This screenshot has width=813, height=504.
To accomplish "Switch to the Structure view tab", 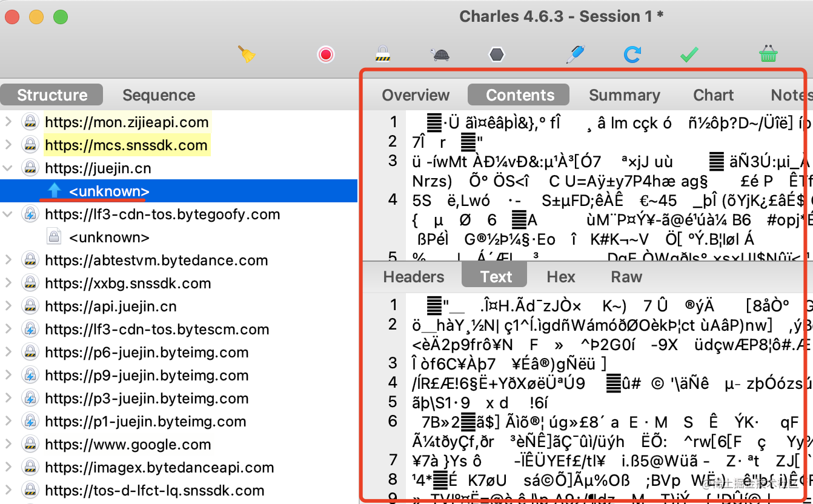I will pos(52,95).
